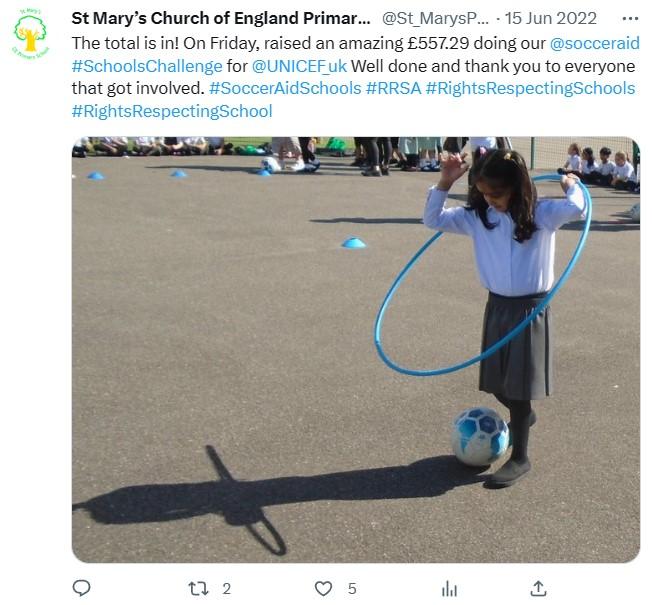Screen dimensions: 652x605
Task: View tweet analytics bar chart icon
Action: click(449, 588)
